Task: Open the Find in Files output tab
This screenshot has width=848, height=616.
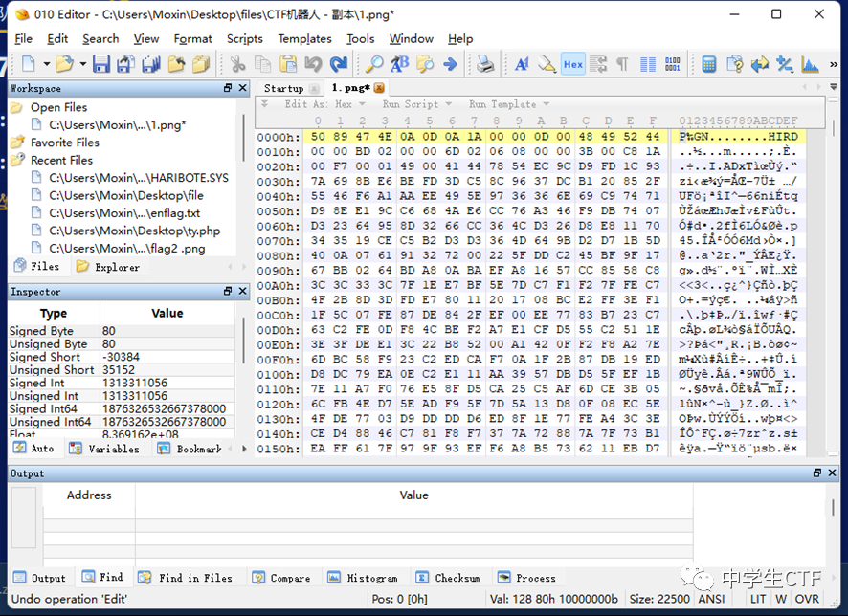Action: [188, 578]
